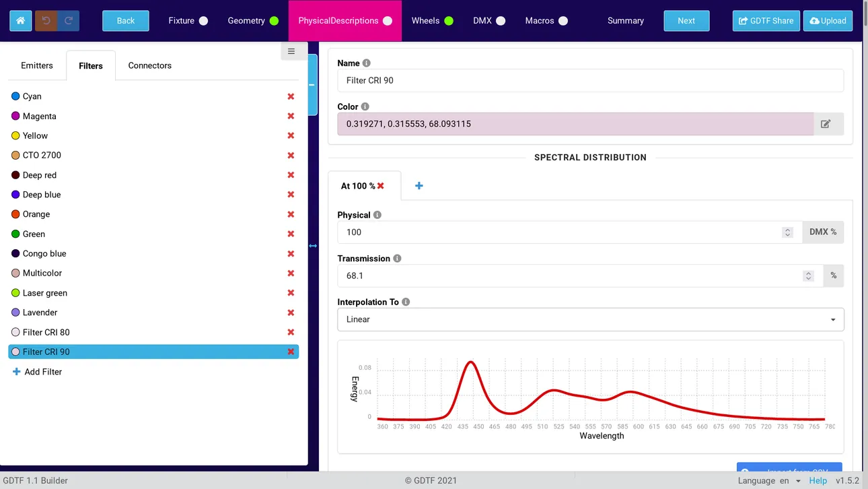Click the undo arrow icon
The image size is (868, 489).
coord(46,21)
